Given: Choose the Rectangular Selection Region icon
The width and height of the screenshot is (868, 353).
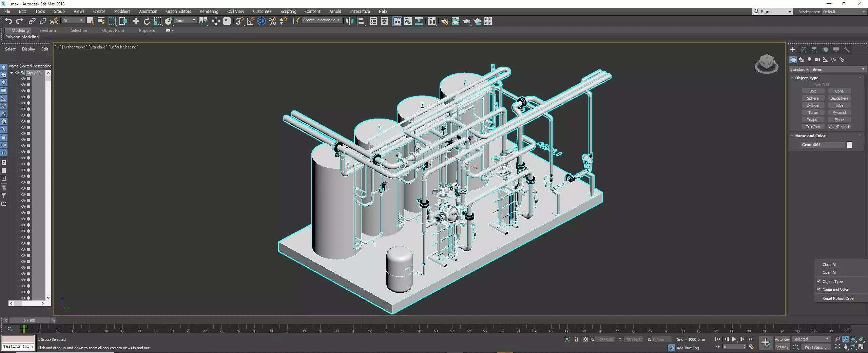Looking at the screenshot, I should pos(112,21).
